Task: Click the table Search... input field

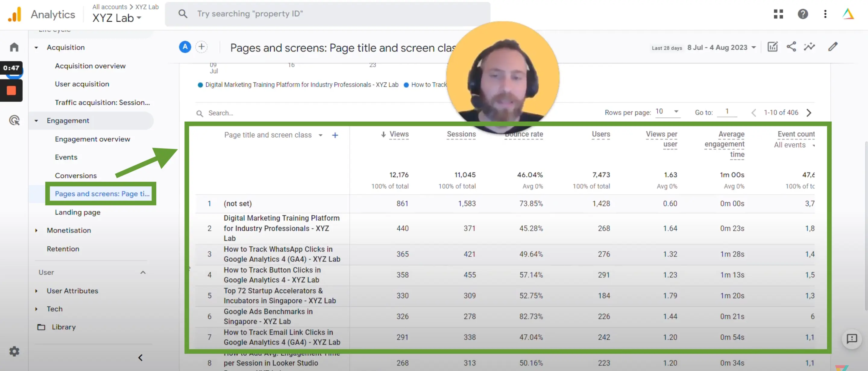Action: (221, 113)
